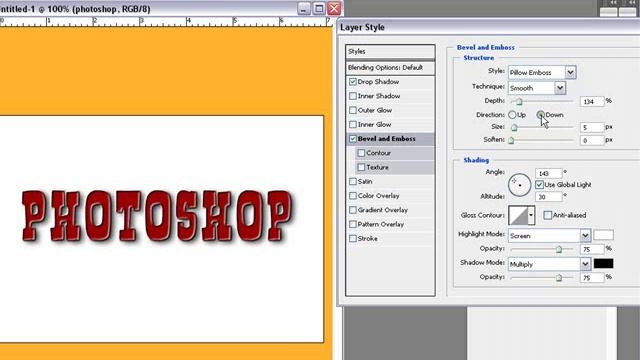Select the Down direction radio button
The height and width of the screenshot is (360, 640).
(540, 115)
